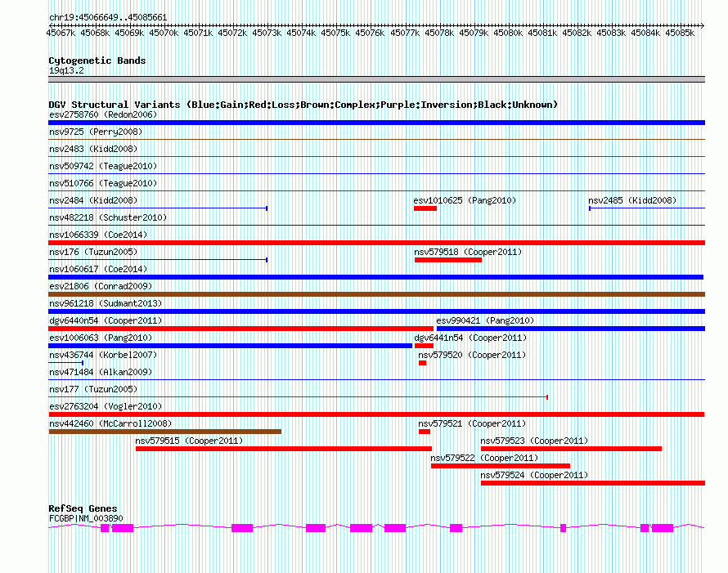Screen dimensions: 728x573
Task: Click nsv436744 (Korbel2007) variant label
Action: (103, 355)
